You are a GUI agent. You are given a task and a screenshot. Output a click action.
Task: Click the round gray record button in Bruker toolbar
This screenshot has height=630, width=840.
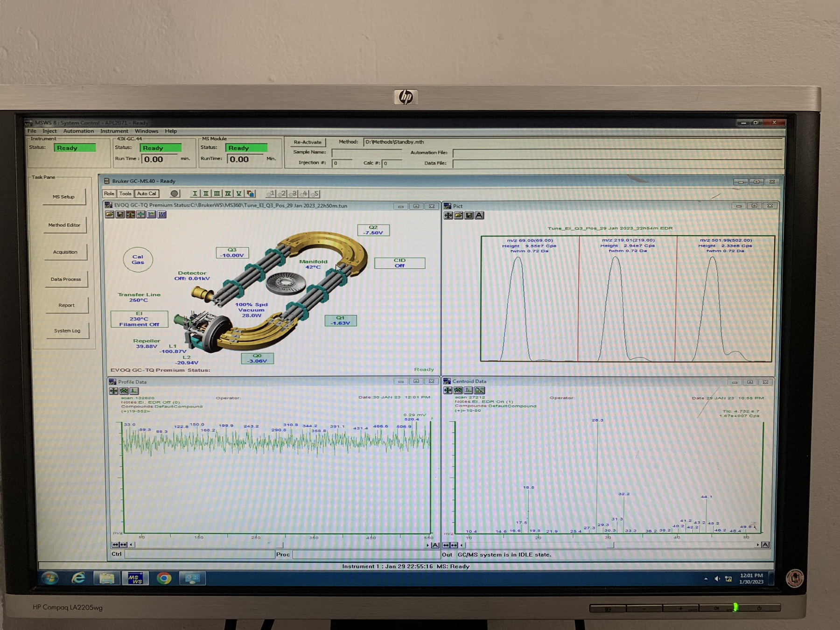coord(175,194)
